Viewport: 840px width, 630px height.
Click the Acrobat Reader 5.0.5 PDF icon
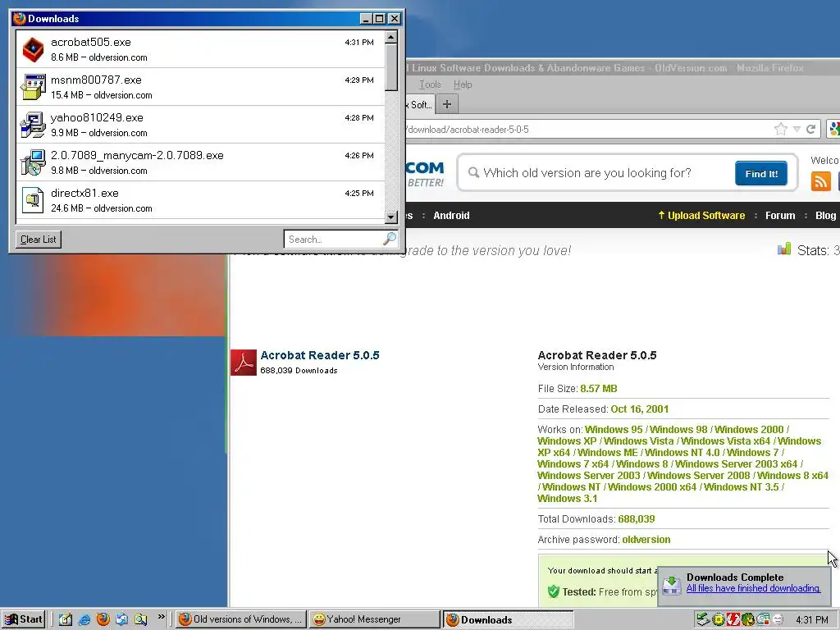click(244, 362)
